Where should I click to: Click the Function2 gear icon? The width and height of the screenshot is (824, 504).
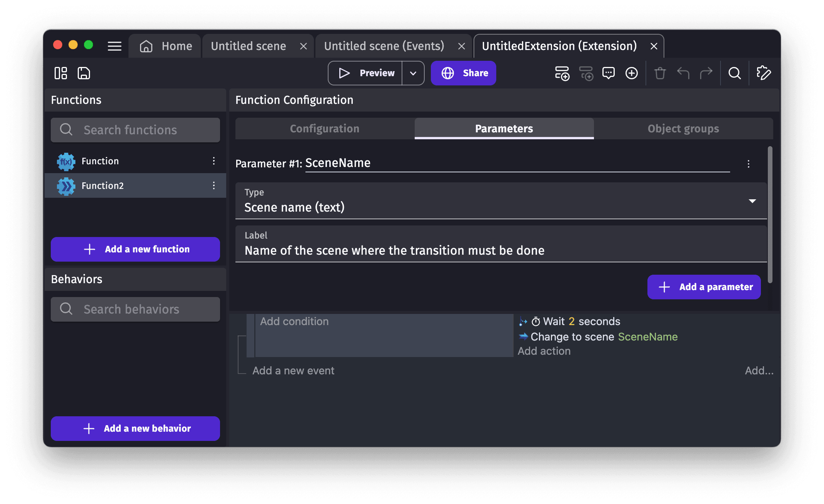click(x=66, y=186)
